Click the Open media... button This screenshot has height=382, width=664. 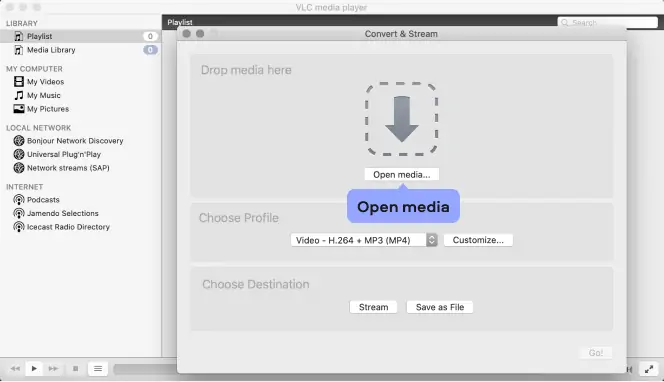pos(401,174)
